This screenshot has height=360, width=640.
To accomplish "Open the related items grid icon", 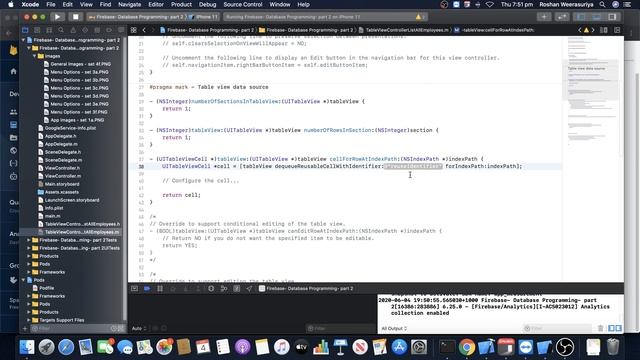I will [133, 30].
